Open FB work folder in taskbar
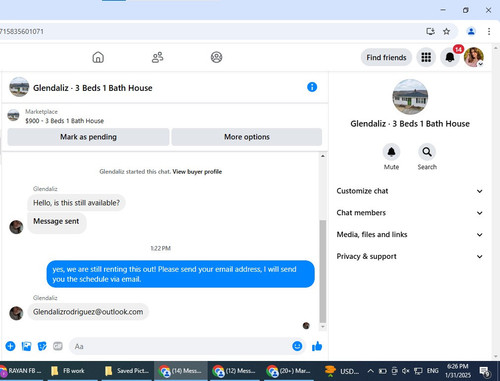This screenshot has width=500, height=381. pos(73,371)
